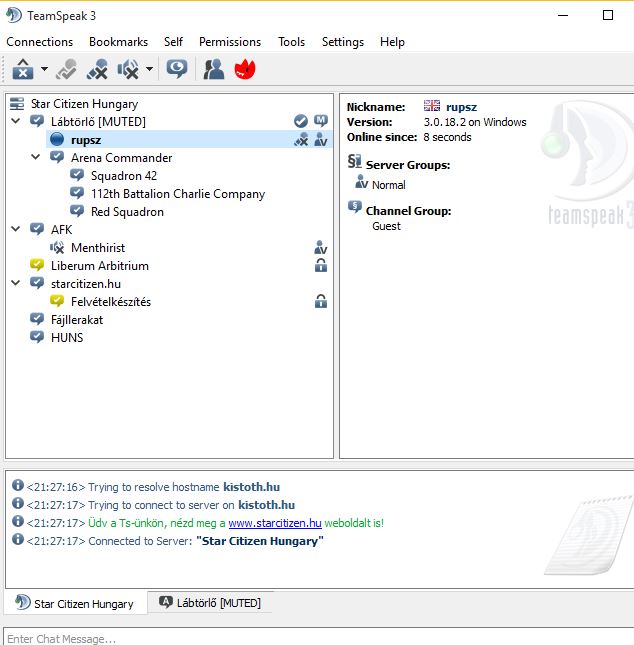The width and height of the screenshot is (634, 645).
Task: Click the yellow channel icon of Felvételkészítés
Action: (57, 301)
